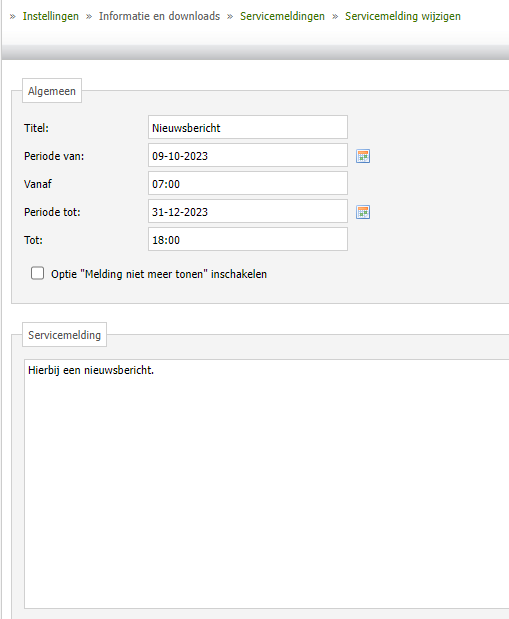Click the breadcrumb arrow before Servicemelding wijzigen
The height and width of the screenshot is (619, 509).
[x=335, y=17]
